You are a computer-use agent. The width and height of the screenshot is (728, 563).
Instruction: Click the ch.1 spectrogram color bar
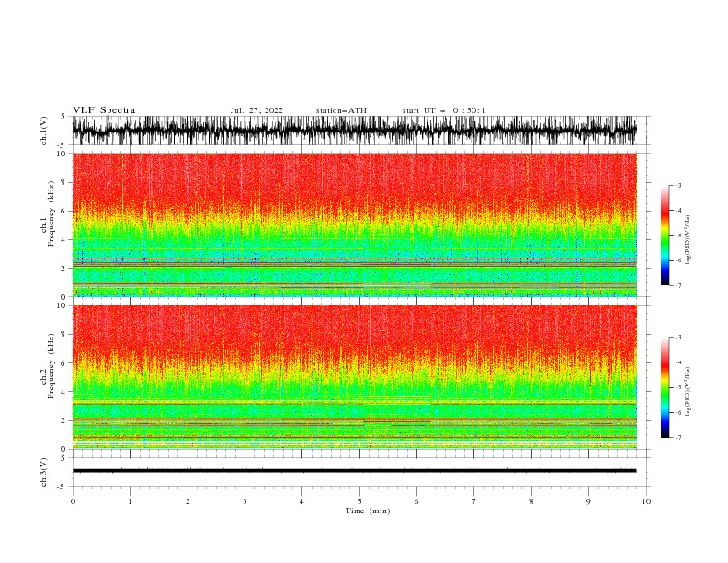point(665,236)
